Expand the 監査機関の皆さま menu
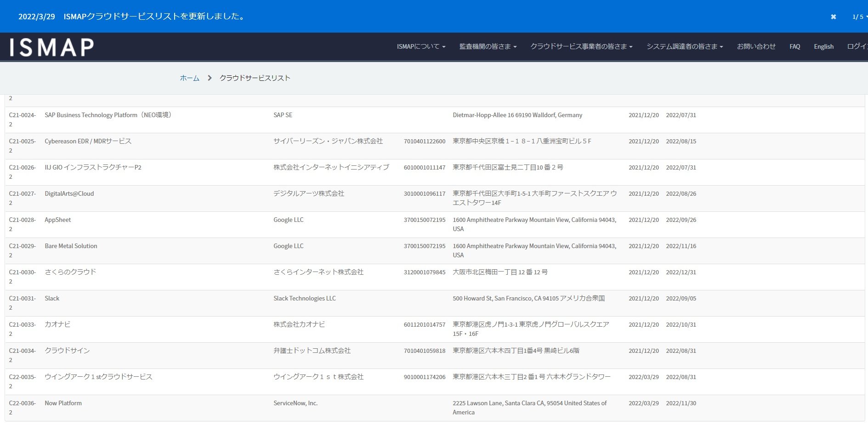868x425 pixels. (488, 46)
